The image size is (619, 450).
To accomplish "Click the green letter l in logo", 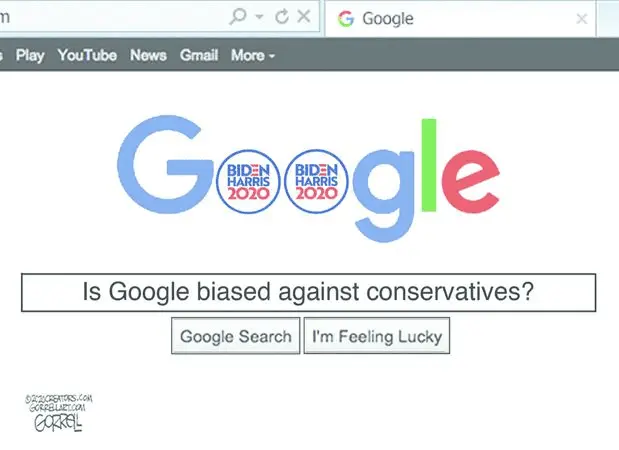I will 429,165.
